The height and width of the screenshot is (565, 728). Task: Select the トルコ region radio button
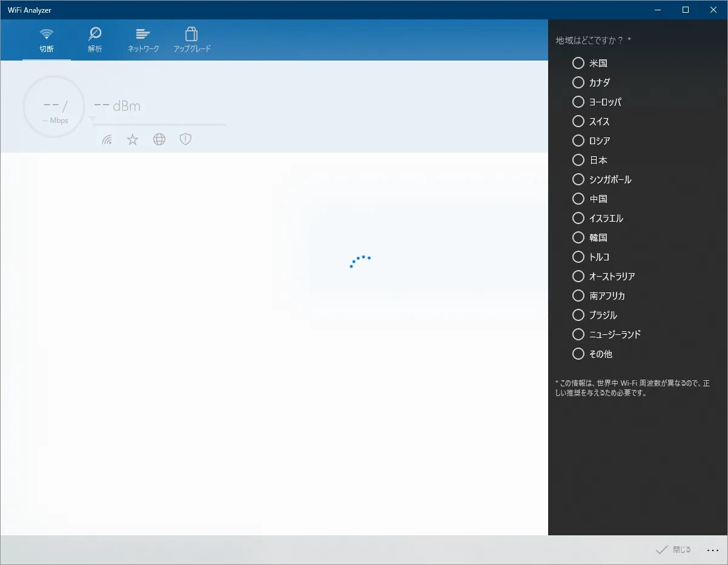tap(578, 257)
